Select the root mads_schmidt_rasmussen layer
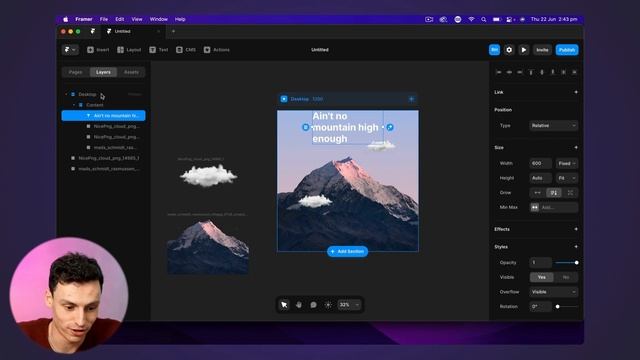The width and height of the screenshot is (640, 360). [x=103, y=169]
